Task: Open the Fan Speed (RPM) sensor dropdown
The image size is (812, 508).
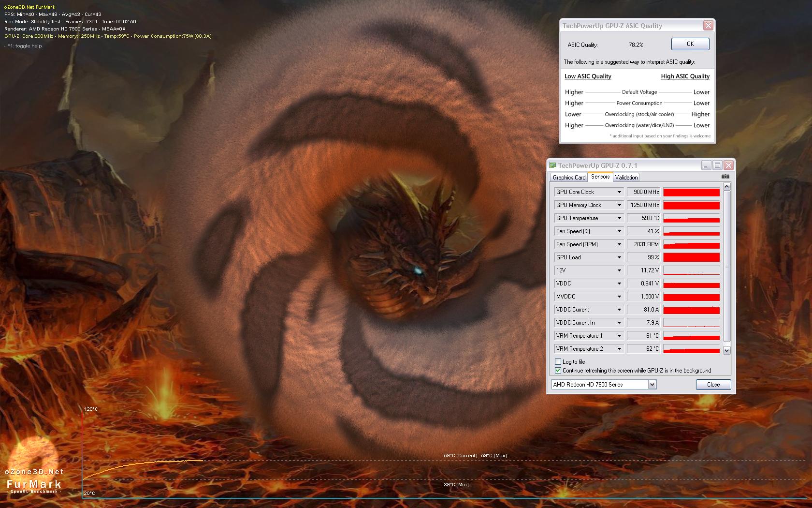Action: 619,244
